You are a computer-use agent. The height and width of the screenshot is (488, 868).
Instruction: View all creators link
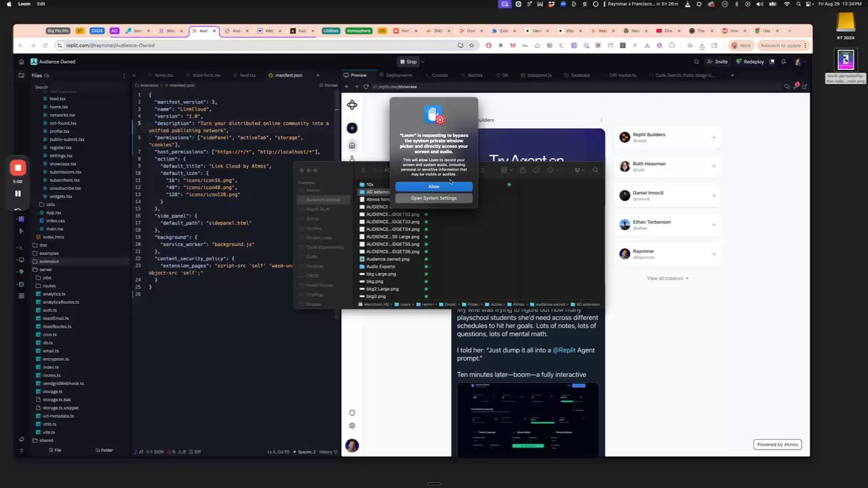(x=667, y=279)
